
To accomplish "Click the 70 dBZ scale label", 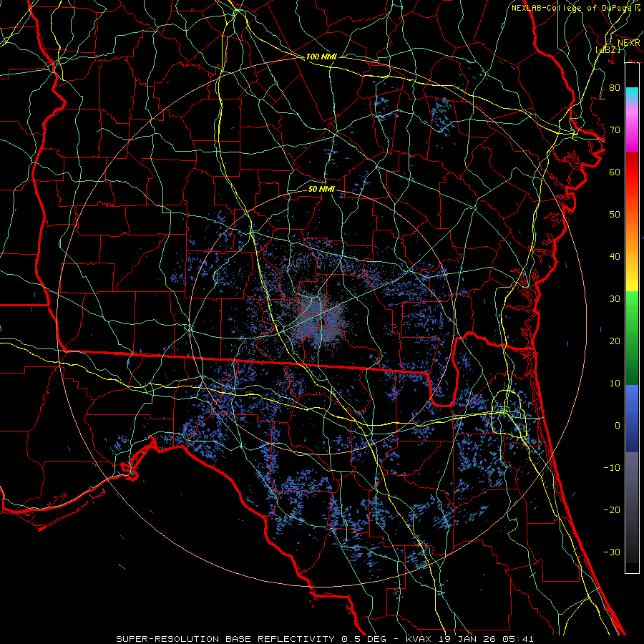I will click(615, 130).
